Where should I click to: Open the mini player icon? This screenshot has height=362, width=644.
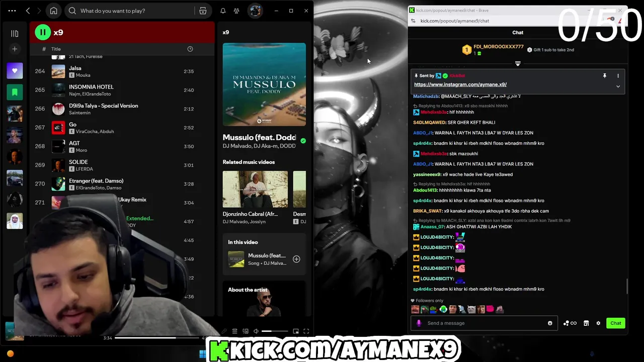pos(296,331)
